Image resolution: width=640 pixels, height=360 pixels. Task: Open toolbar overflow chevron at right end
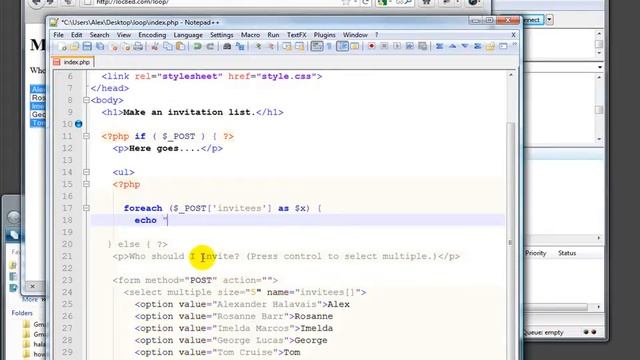(x=514, y=45)
